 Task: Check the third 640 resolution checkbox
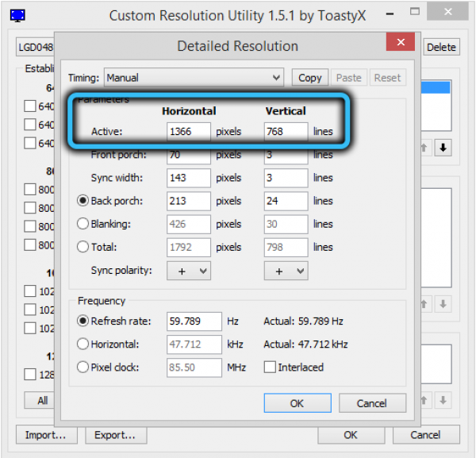click(x=30, y=143)
